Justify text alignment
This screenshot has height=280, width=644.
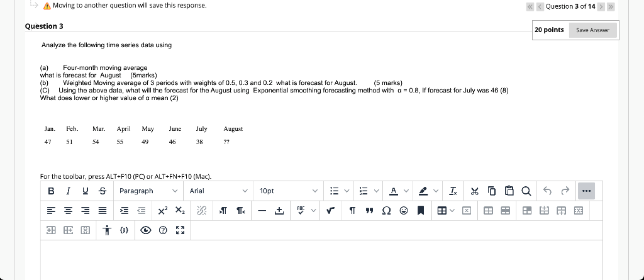point(103,211)
